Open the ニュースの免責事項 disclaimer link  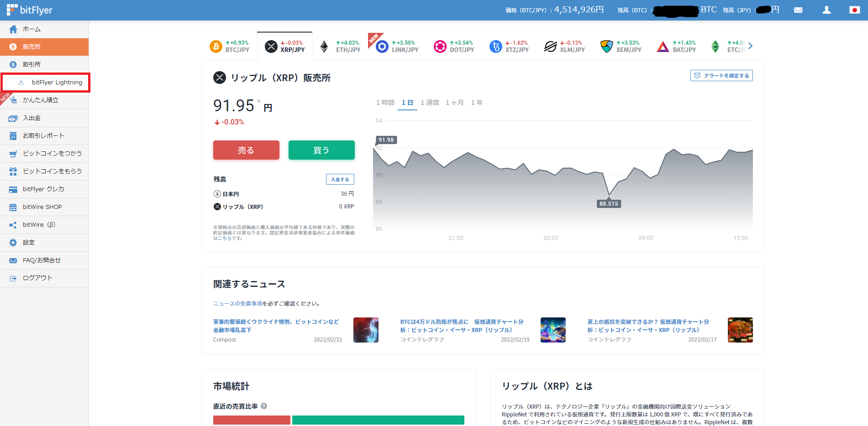tap(237, 304)
